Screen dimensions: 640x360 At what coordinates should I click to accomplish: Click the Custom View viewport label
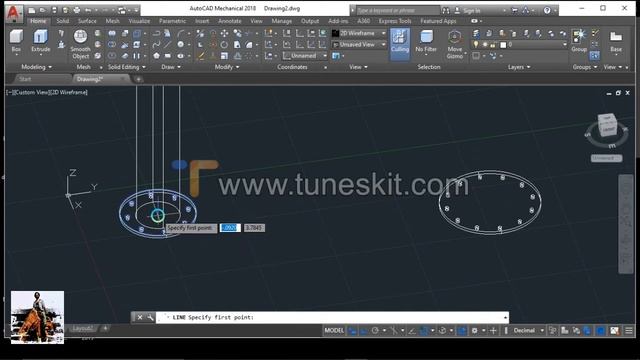point(31,92)
